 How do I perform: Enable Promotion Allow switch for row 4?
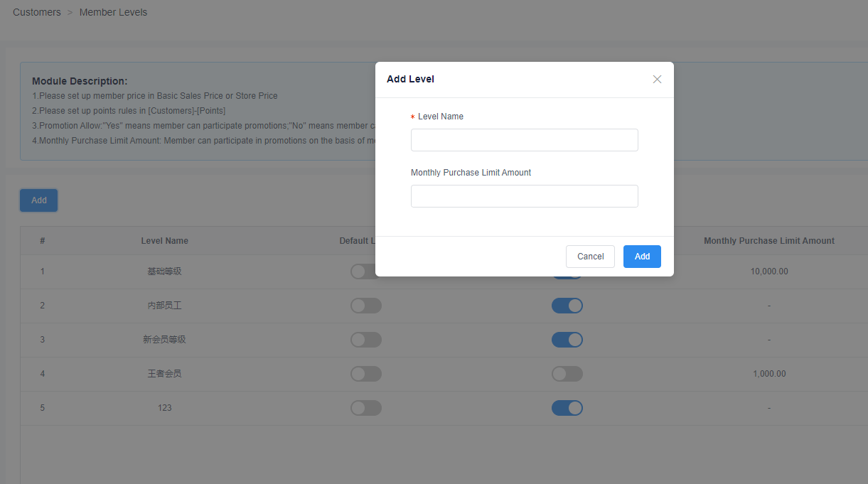[567, 374]
